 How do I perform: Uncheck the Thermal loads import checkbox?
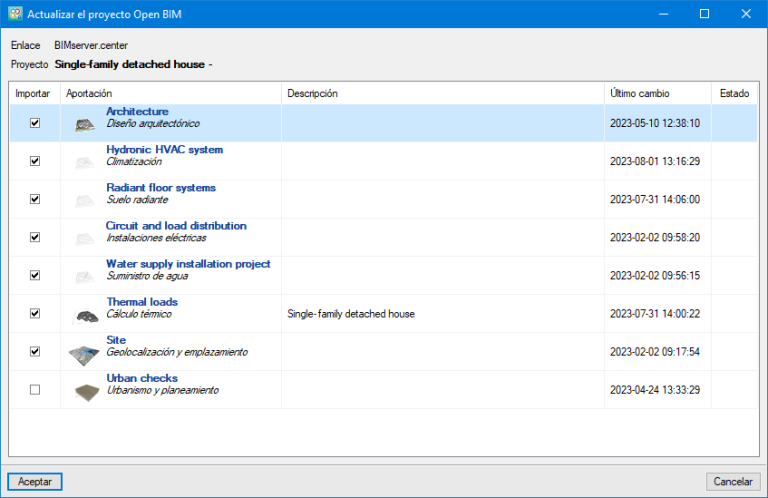tap(35, 313)
